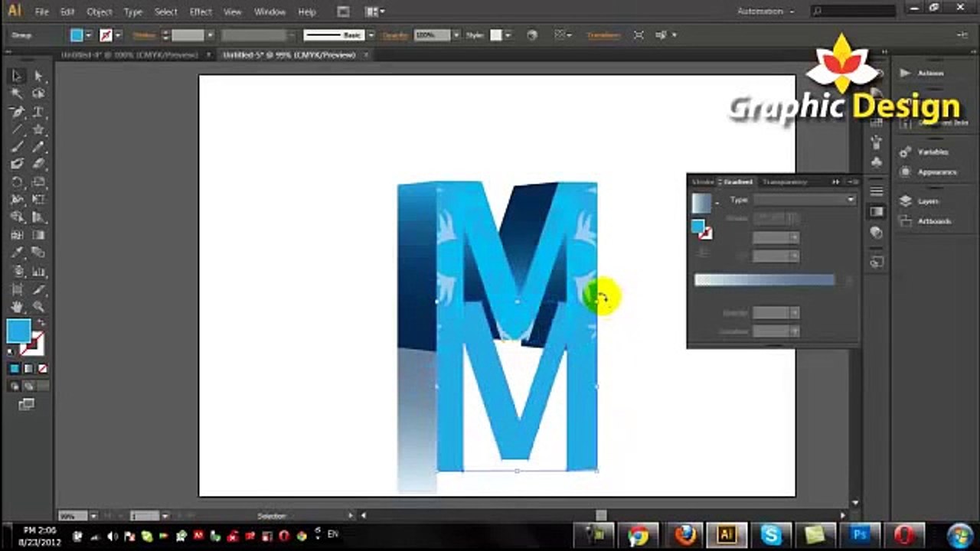Open the File menu

[x=41, y=12]
